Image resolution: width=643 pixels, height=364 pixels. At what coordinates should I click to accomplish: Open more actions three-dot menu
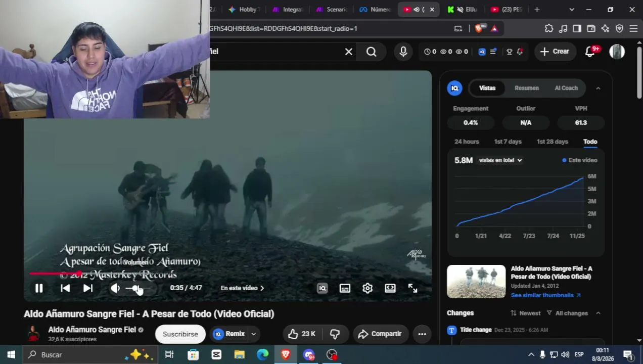point(422,334)
